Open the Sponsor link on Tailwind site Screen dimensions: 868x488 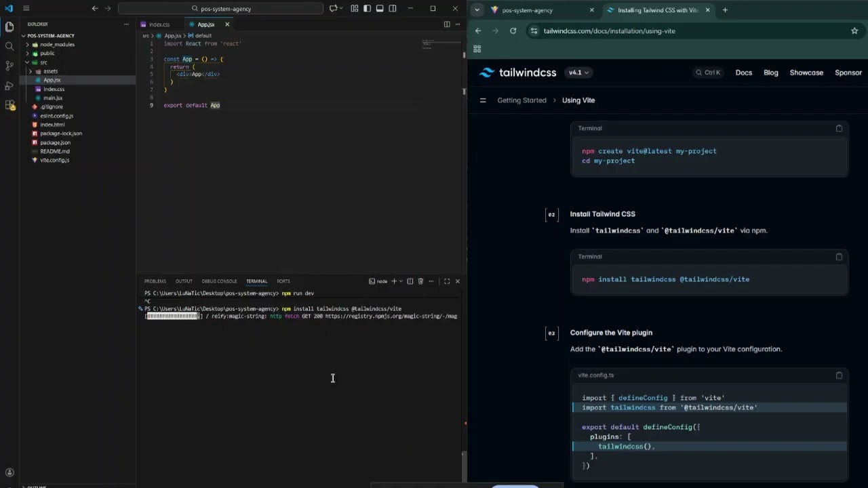tap(848, 73)
